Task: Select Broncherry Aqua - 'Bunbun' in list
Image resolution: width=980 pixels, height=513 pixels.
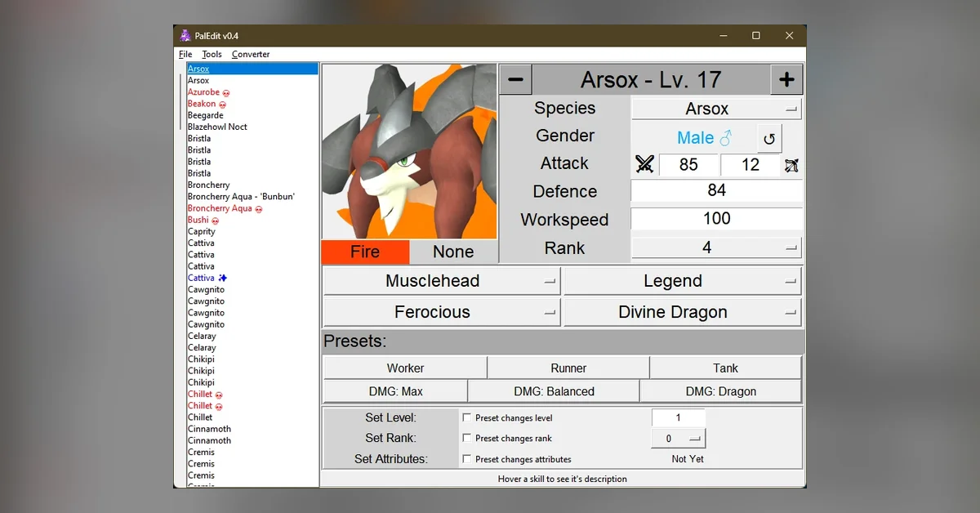Action: 241,196
